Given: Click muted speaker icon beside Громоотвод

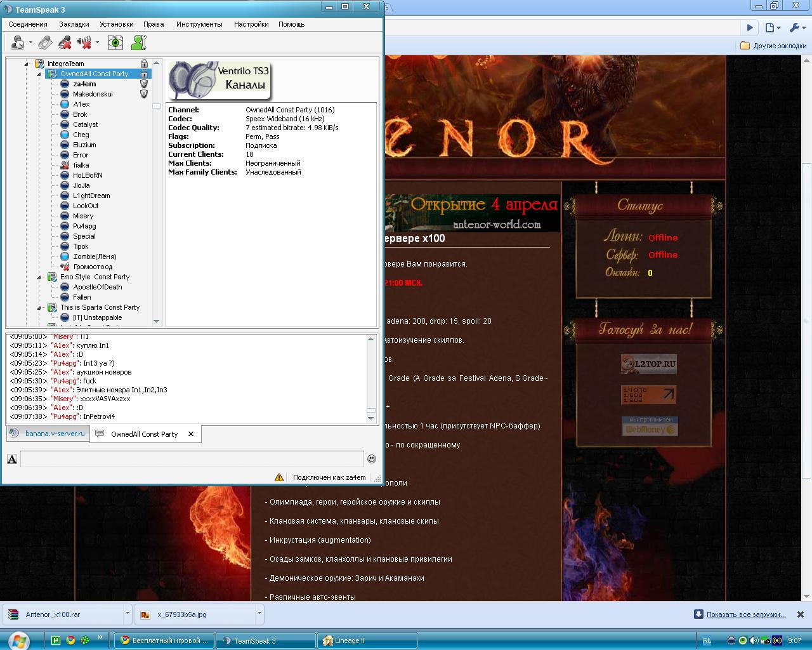Looking at the screenshot, I should click(65, 267).
